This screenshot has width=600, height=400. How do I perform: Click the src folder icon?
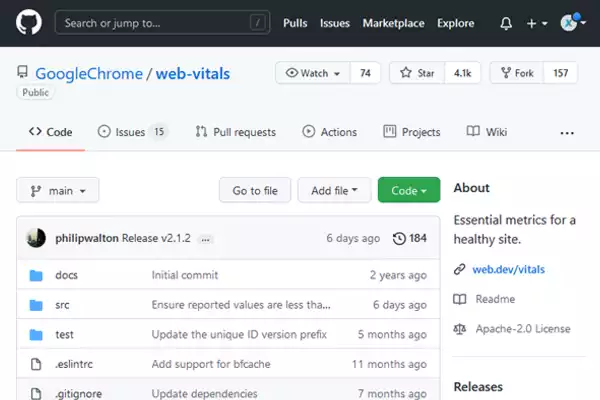click(36, 305)
